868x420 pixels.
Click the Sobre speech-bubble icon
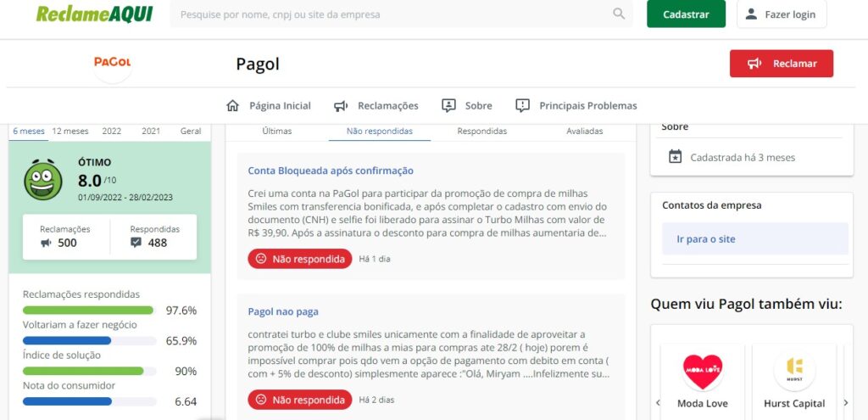pos(448,105)
